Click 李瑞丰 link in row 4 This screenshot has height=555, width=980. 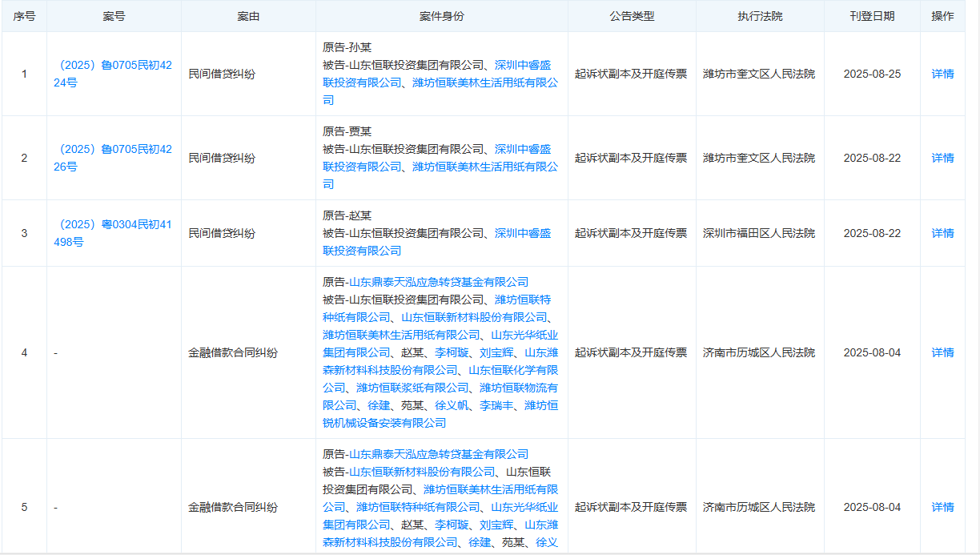point(496,405)
